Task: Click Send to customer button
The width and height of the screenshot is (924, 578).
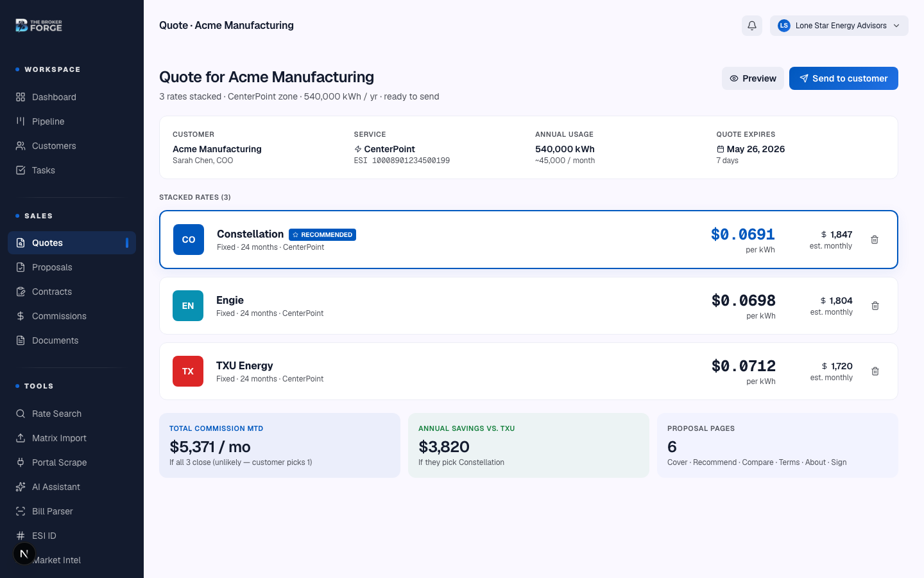Action: [x=844, y=78]
